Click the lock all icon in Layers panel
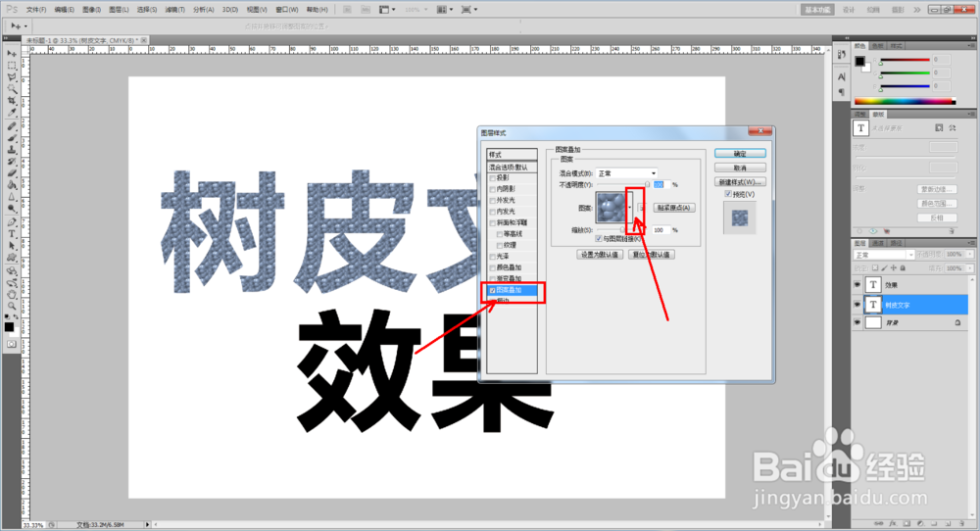 pyautogui.click(x=903, y=268)
